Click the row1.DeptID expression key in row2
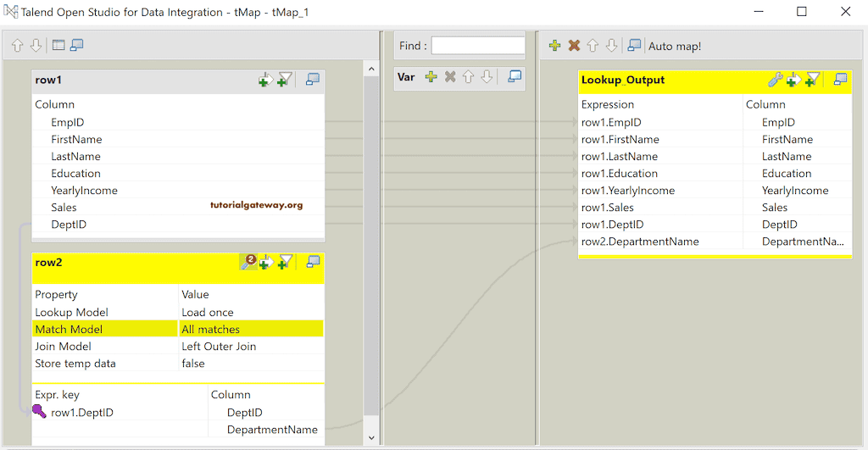The height and width of the screenshot is (450, 868). (x=82, y=413)
